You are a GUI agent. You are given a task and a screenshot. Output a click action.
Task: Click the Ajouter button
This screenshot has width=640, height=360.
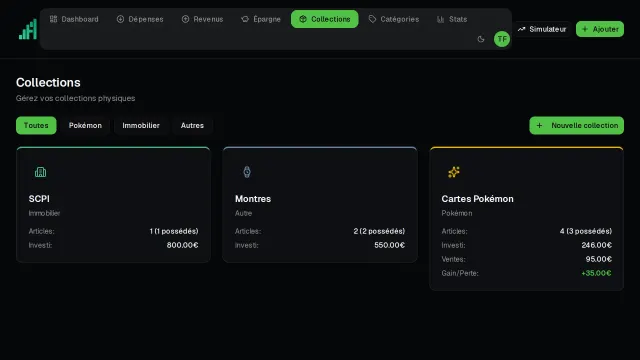(600, 29)
